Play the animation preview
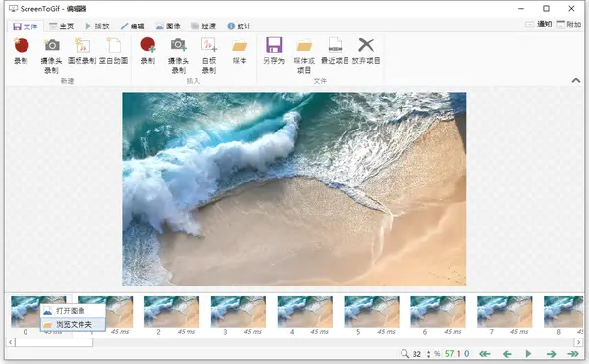Screen dimensions: 589x364 point(528,354)
